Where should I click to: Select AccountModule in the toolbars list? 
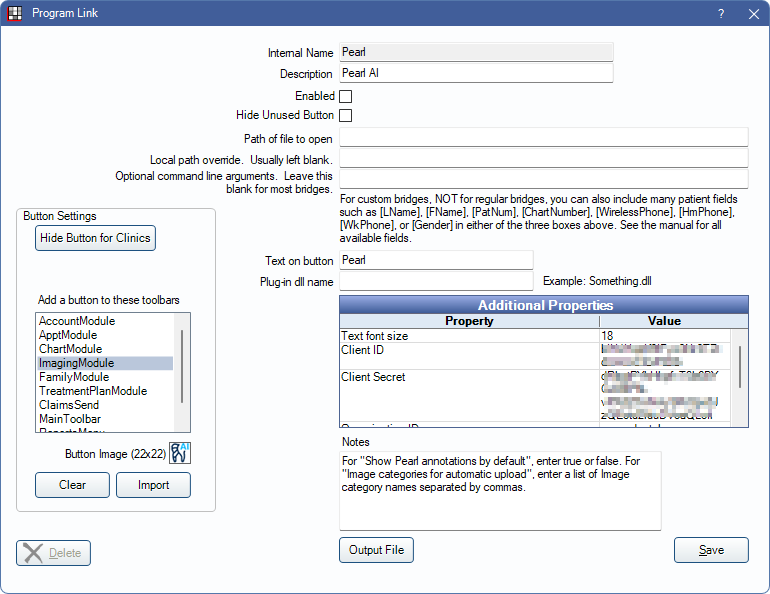point(77,321)
